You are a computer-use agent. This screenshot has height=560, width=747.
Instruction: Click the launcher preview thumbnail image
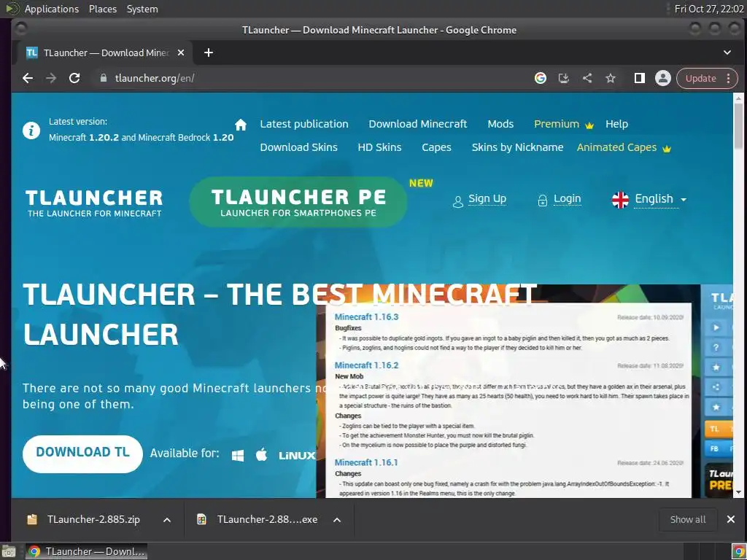pos(525,392)
